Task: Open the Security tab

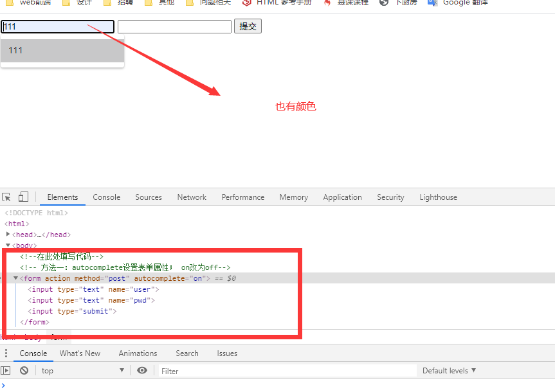Action: pyautogui.click(x=390, y=197)
